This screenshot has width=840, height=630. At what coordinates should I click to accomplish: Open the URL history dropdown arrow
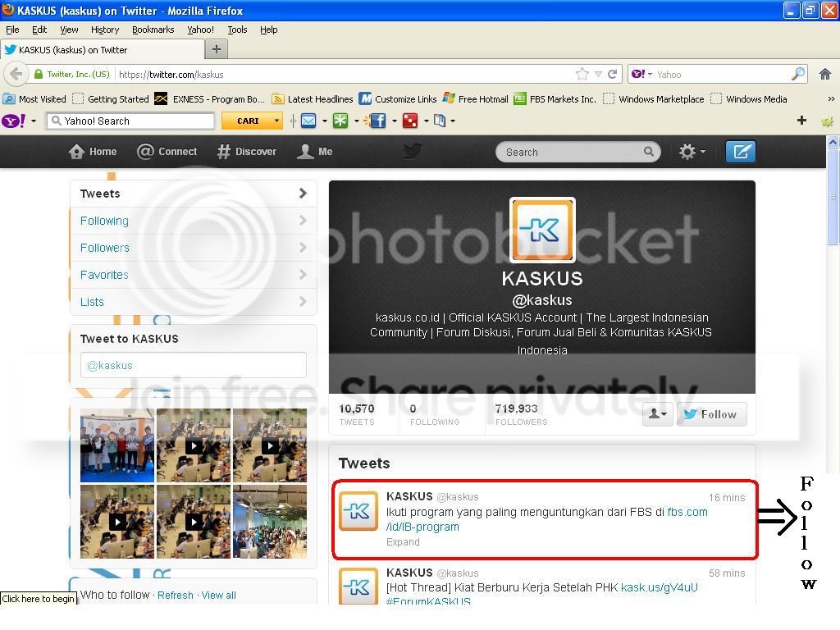598,74
